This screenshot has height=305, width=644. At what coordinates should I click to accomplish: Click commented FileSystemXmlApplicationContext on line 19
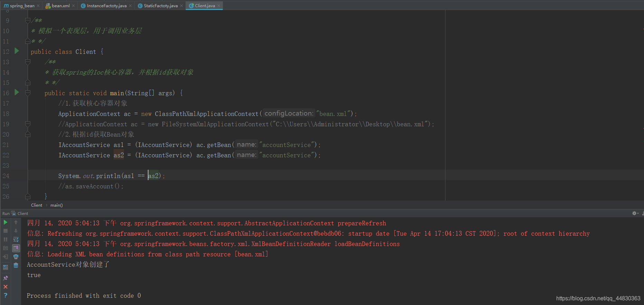click(x=215, y=124)
